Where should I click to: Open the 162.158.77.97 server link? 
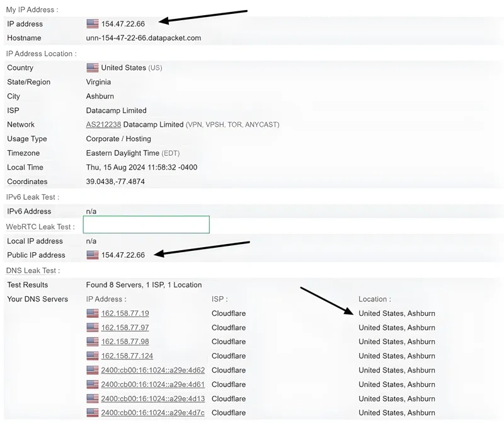pos(125,327)
